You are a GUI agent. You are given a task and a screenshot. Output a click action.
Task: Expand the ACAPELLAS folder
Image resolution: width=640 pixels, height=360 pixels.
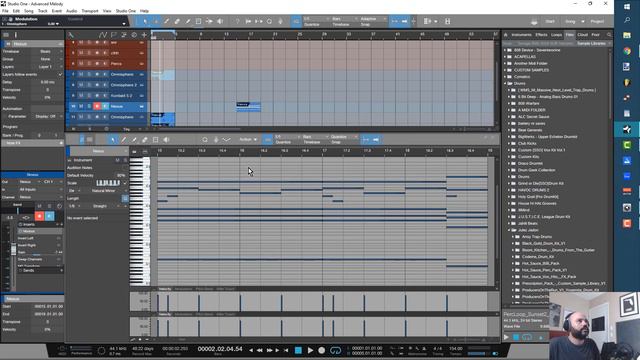pos(505,57)
